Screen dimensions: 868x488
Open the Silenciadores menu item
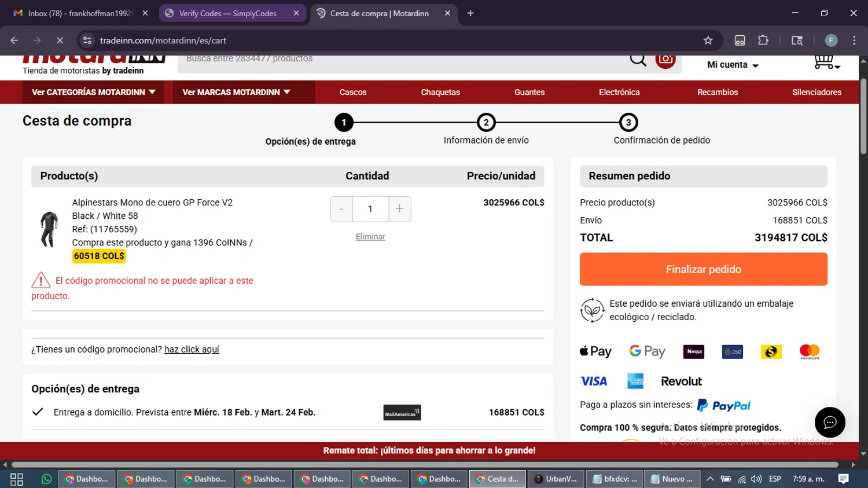pos(816,92)
